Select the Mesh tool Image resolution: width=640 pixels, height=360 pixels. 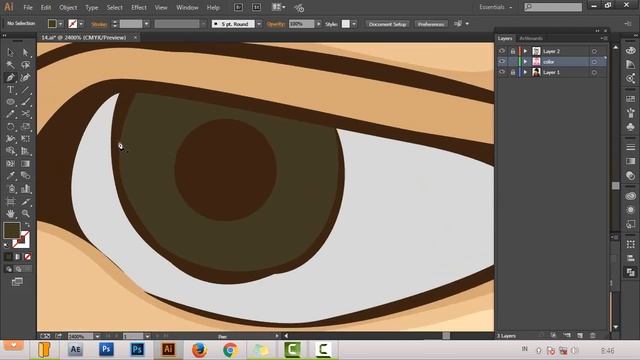tap(11, 164)
